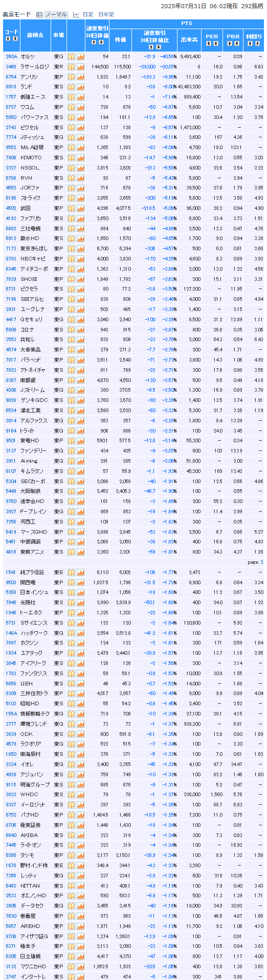The width and height of the screenshot is (267, 980).
Task: Open the chart icon for コロナ
Action: click(x=80, y=329)
